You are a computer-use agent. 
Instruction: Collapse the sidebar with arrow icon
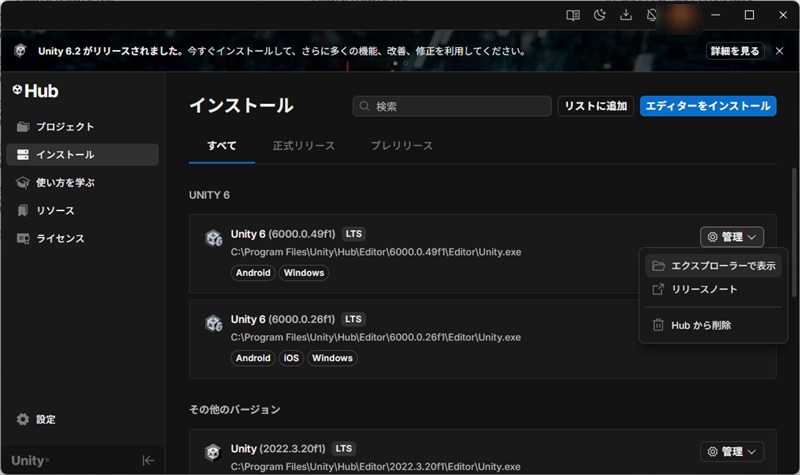(x=148, y=461)
